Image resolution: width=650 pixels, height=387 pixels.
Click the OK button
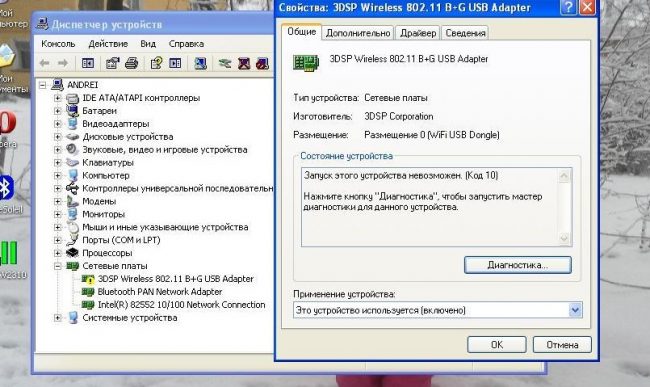pyautogui.click(x=497, y=344)
